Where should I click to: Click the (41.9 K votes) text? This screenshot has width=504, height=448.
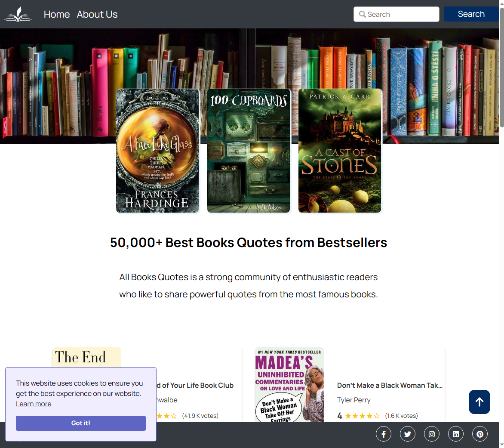pos(200,416)
